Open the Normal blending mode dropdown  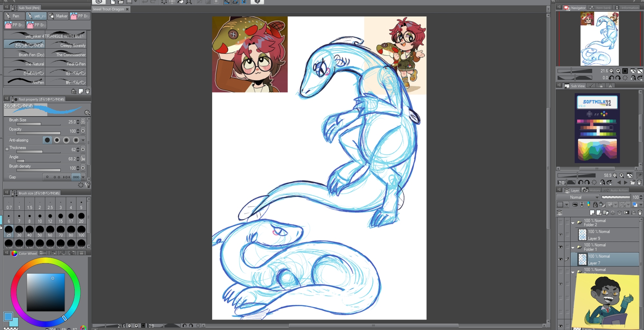[578, 197]
